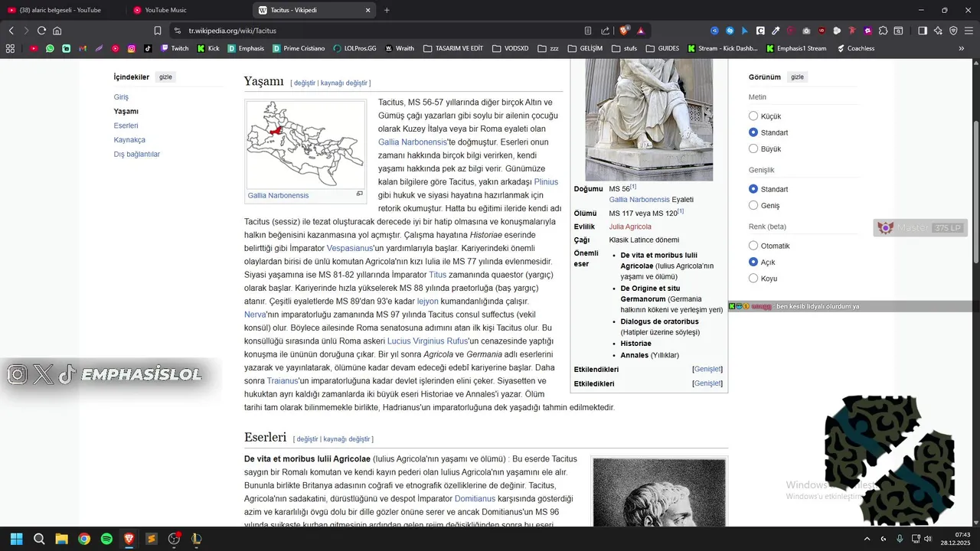The height and width of the screenshot is (551, 980).
Task: Jump to Dış bağlantılar in contents
Action: pos(137,154)
